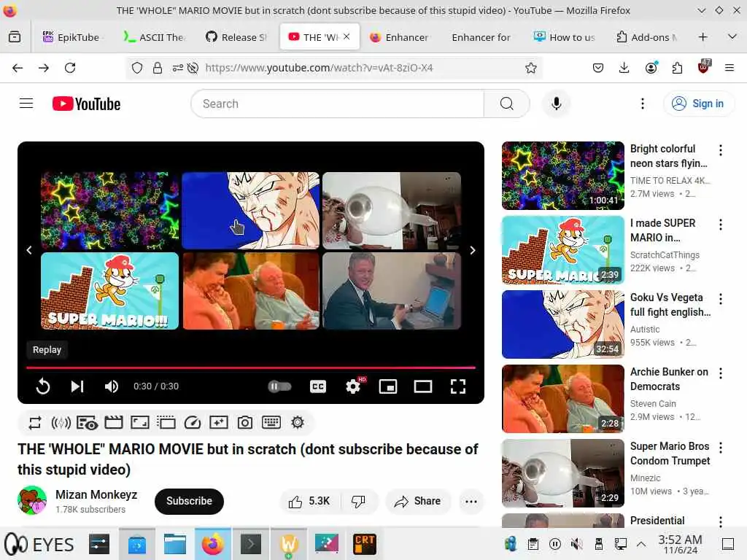
Task: Open Firefox downloads panel
Action: click(624, 68)
